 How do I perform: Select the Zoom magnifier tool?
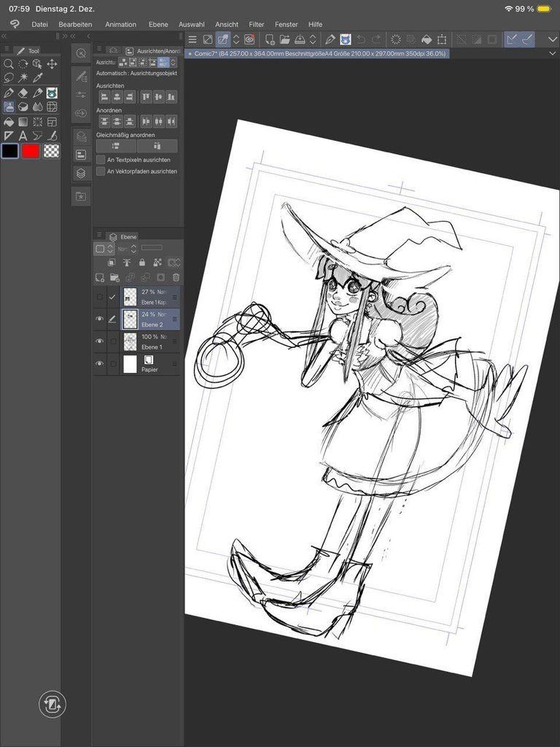9,64
